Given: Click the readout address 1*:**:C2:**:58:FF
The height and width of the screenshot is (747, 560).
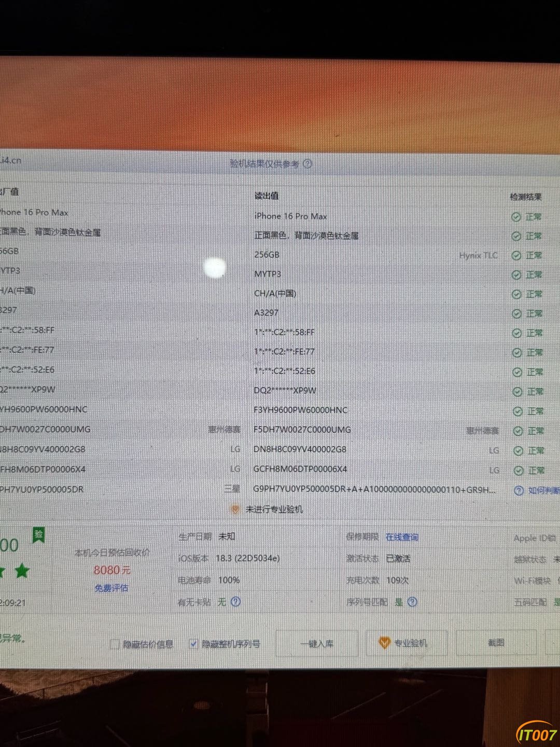Looking at the screenshot, I should coord(284,332).
